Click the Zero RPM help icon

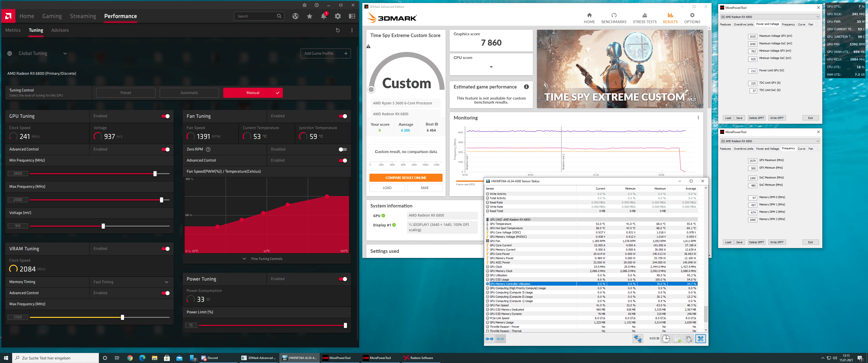(208, 149)
